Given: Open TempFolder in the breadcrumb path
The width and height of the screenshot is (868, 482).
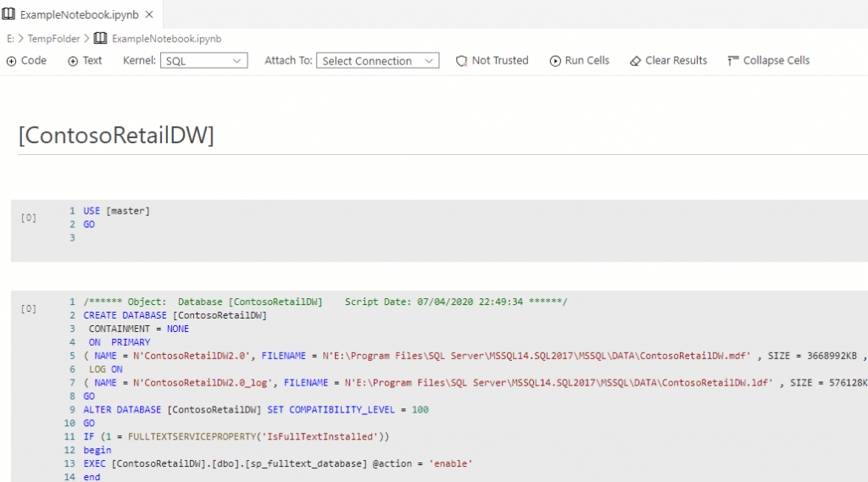Looking at the screenshot, I should 53,39.
